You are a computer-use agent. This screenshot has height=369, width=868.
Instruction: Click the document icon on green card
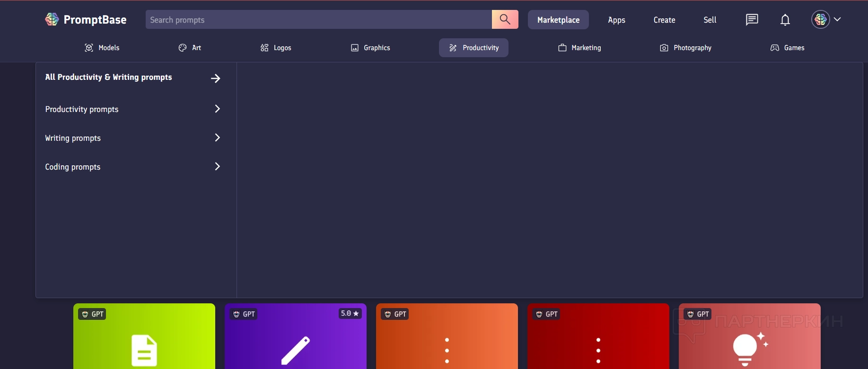pos(144,351)
